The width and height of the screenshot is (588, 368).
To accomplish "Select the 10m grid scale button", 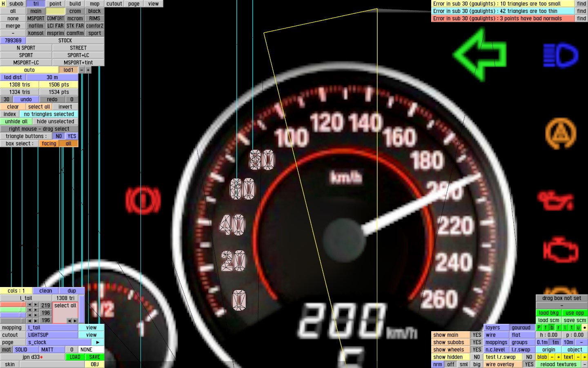I will tap(568, 342).
